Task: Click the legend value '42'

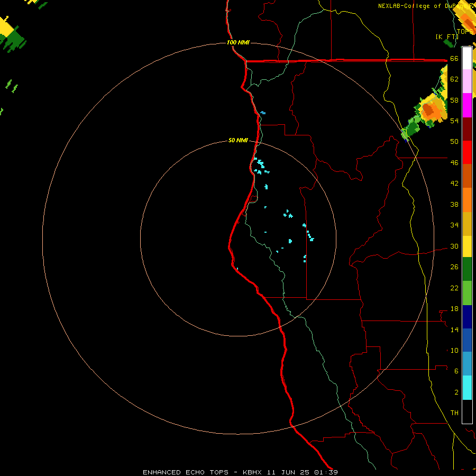Action: pos(454,184)
